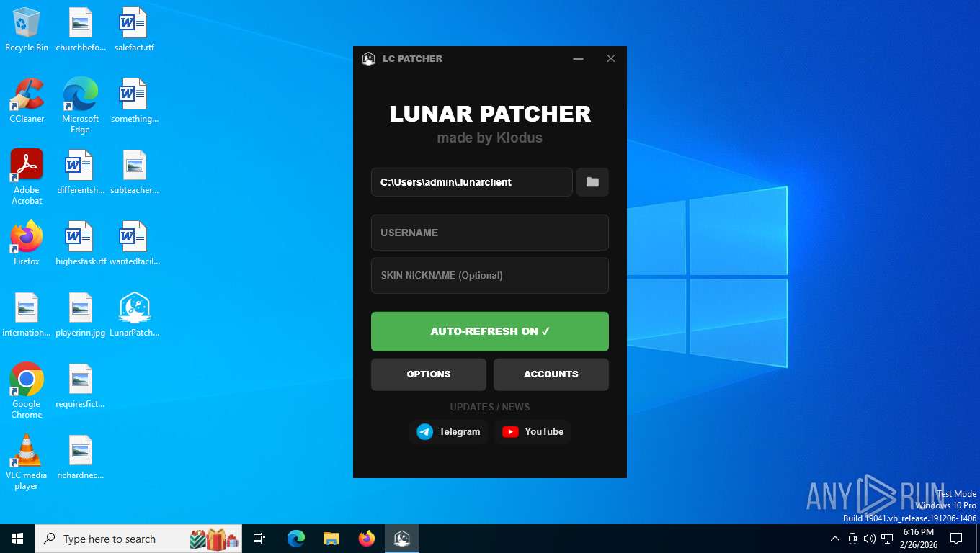The width and height of the screenshot is (980, 553).
Task: Select the Recycle Bin desktop icon
Action: click(27, 30)
